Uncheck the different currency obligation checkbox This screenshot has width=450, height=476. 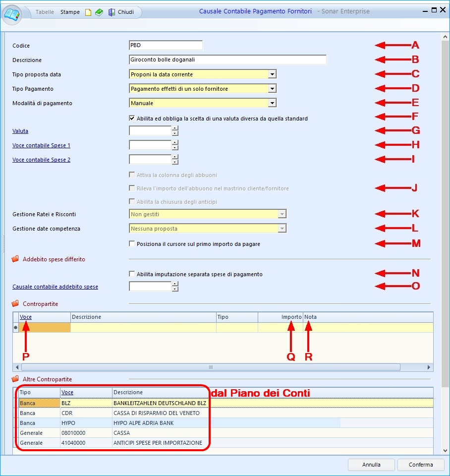tap(132, 119)
